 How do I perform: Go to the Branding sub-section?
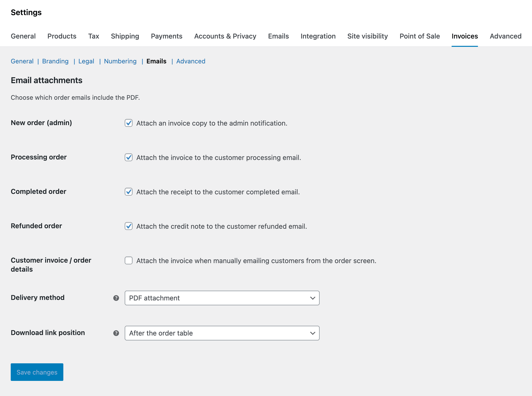55,61
